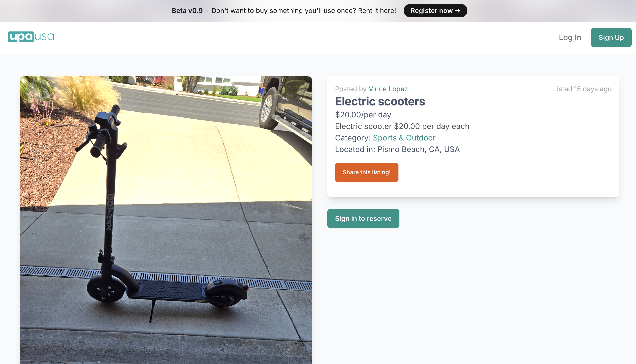Click the arrow icon inside Register now

[x=458, y=11]
